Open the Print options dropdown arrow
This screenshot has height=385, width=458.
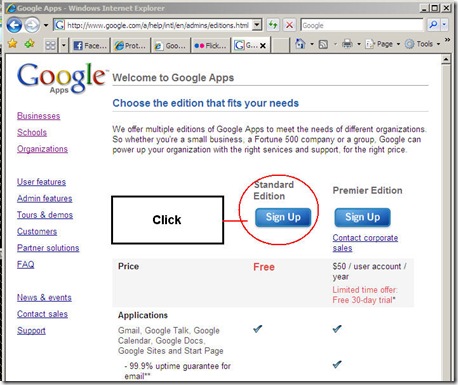[x=359, y=44]
